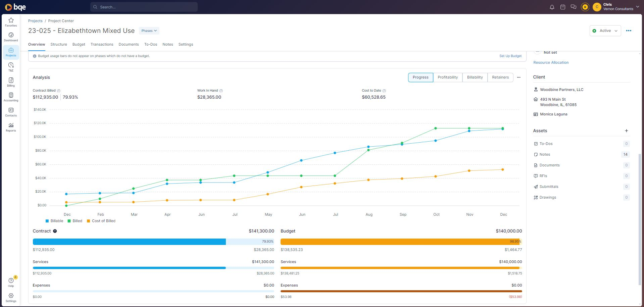This screenshot has height=307, width=644.
Task: Open the Active status dropdown
Action: [x=605, y=31]
